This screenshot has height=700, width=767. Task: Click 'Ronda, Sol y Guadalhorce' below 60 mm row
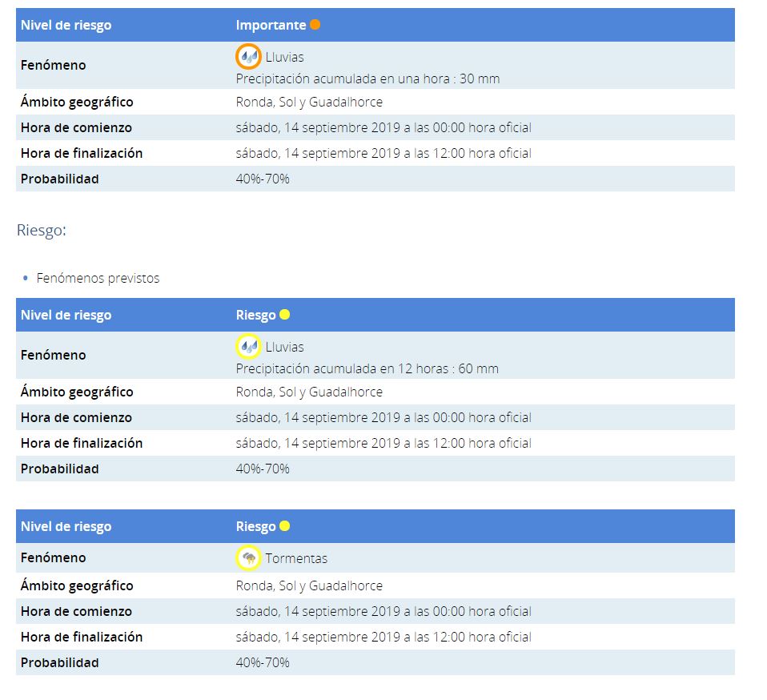309,392
